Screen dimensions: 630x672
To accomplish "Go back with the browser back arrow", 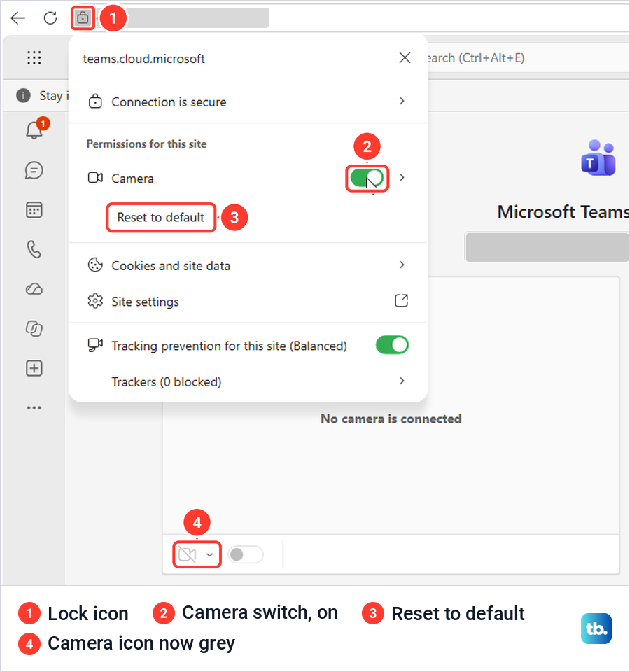I will (x=18, y=18).
